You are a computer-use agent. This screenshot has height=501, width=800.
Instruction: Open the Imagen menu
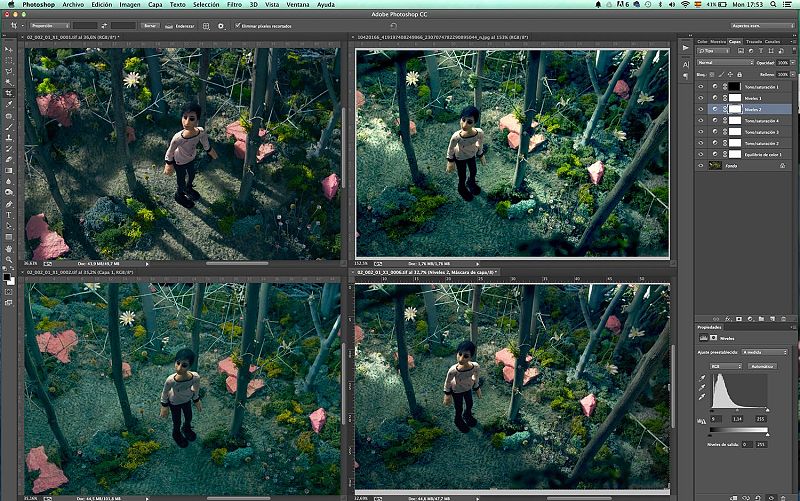coord(130,5)
